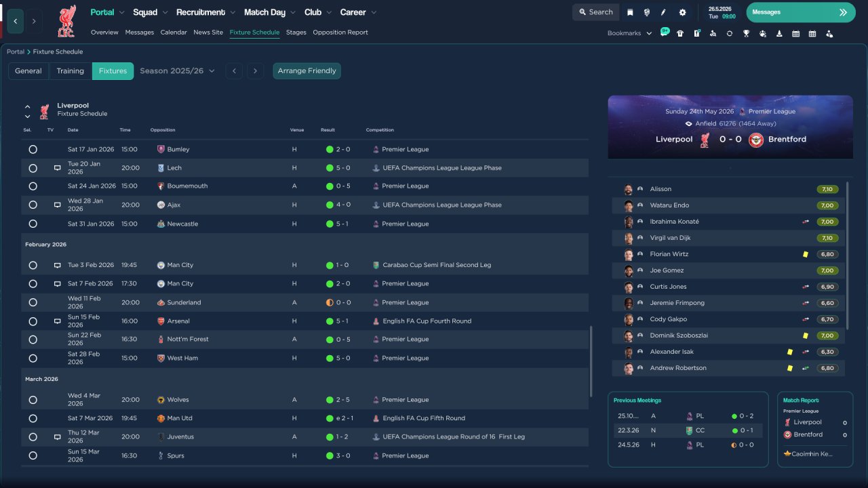
Task: Click the Arrange Friendly button
Action: coord(307,71)
